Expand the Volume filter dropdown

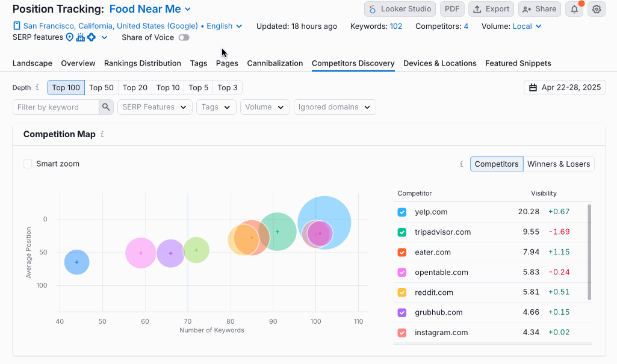click(x=264, y=107)
